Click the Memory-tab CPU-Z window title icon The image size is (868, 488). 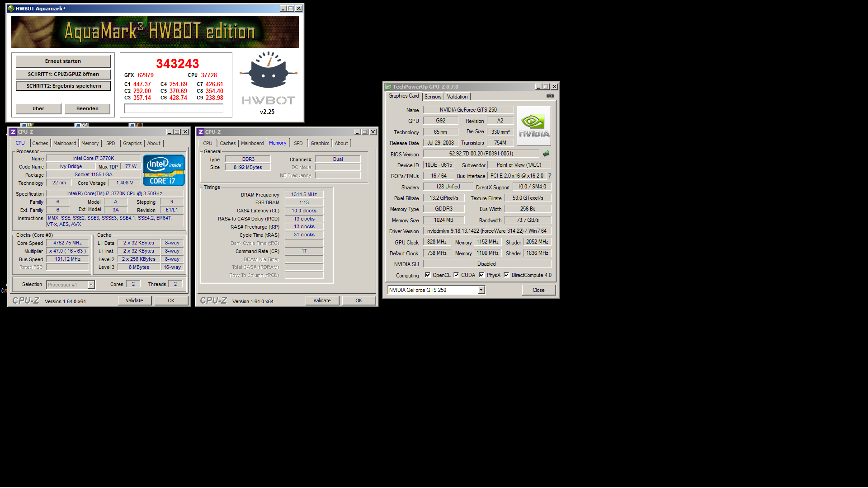201,132
